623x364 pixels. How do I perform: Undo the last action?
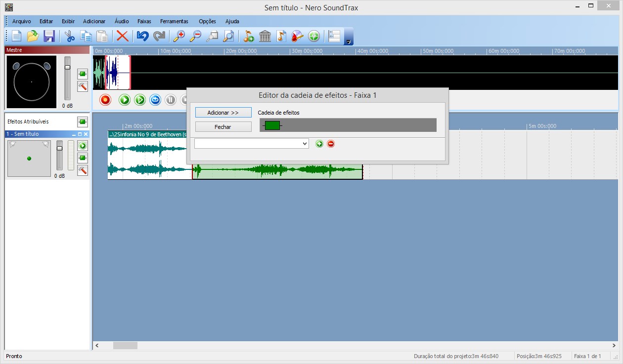[x=143, y=36]
